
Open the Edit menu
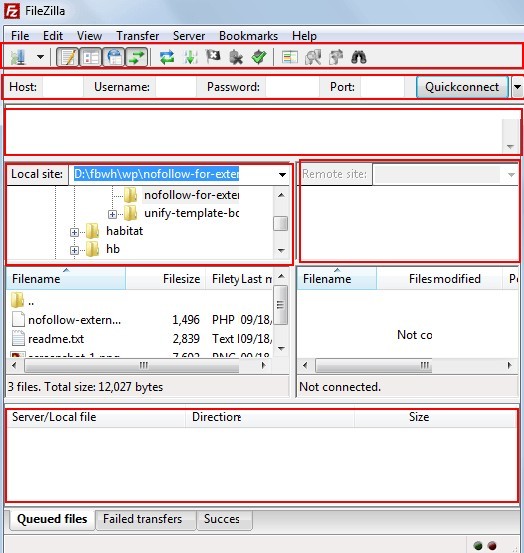53,36
